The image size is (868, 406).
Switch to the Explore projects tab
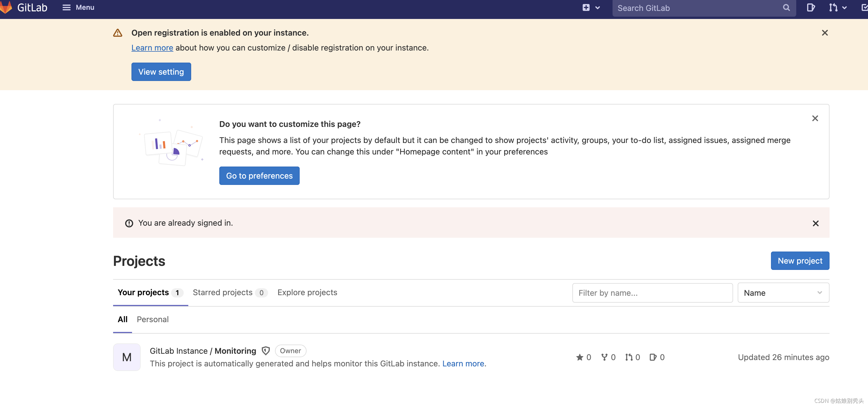coord(307,293)
